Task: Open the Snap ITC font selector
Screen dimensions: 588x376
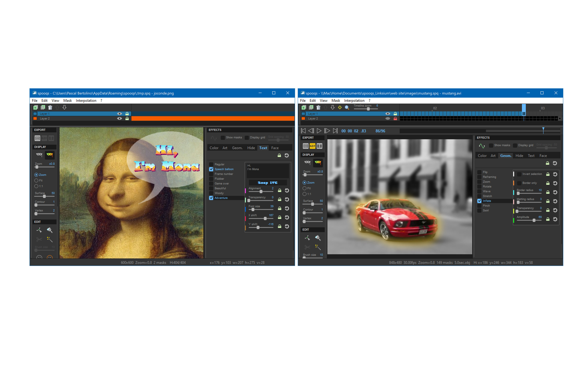Action: coord(268,183)
